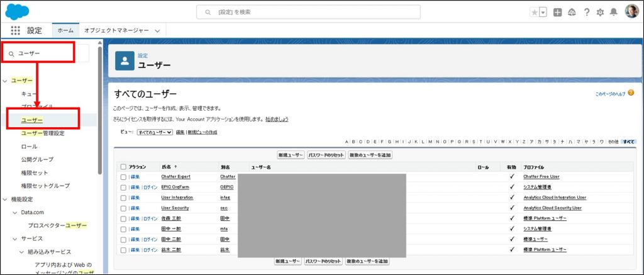Select the ホーム tab
The height and width of the screenshot is (275, 644).
coord(65,30)
